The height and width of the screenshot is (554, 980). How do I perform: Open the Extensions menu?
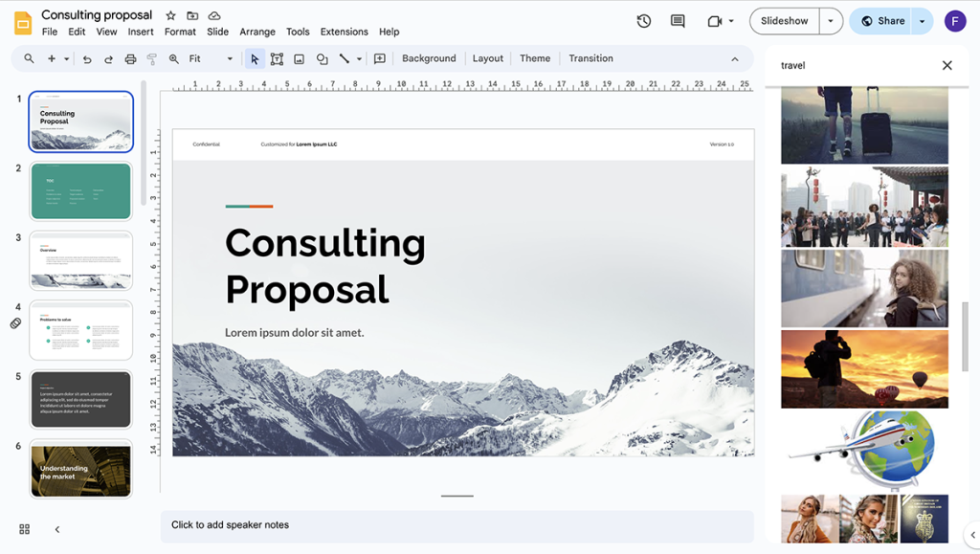point(344,32)
